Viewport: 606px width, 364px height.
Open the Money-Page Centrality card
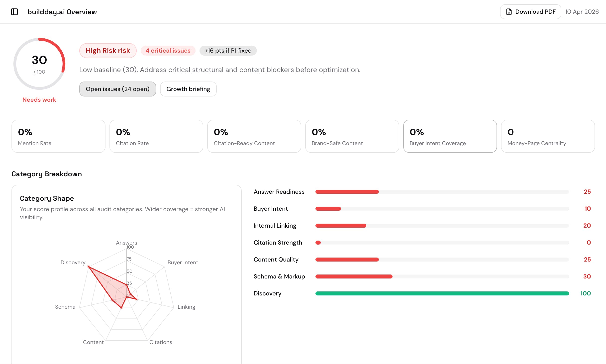[548, 136]
